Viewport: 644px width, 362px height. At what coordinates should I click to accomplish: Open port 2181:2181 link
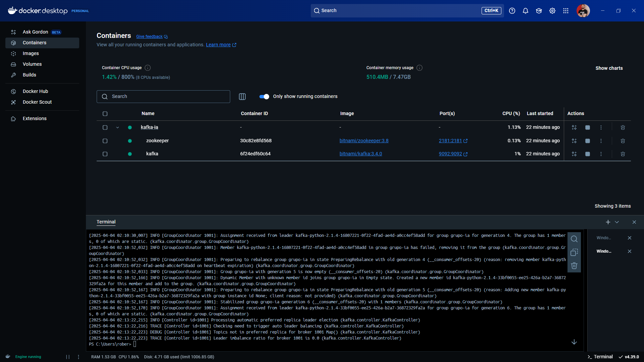click(453, 141)
